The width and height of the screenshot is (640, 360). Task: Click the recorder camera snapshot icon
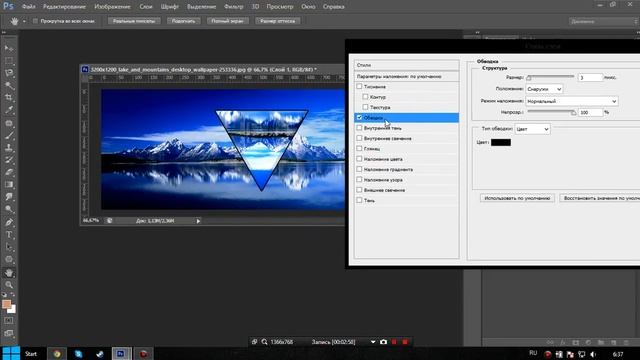coord(383,342)
